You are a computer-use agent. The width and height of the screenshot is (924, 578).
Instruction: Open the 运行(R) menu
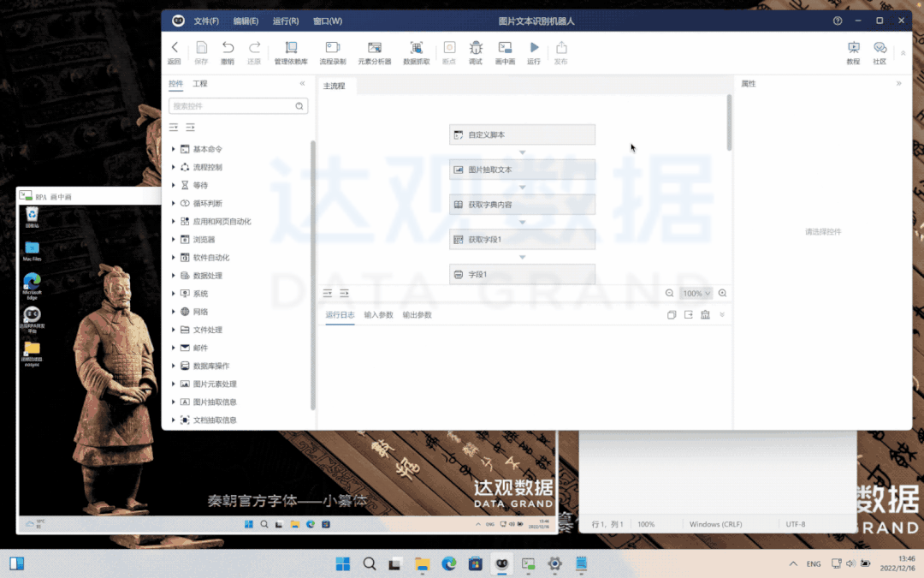coord(286,21)
